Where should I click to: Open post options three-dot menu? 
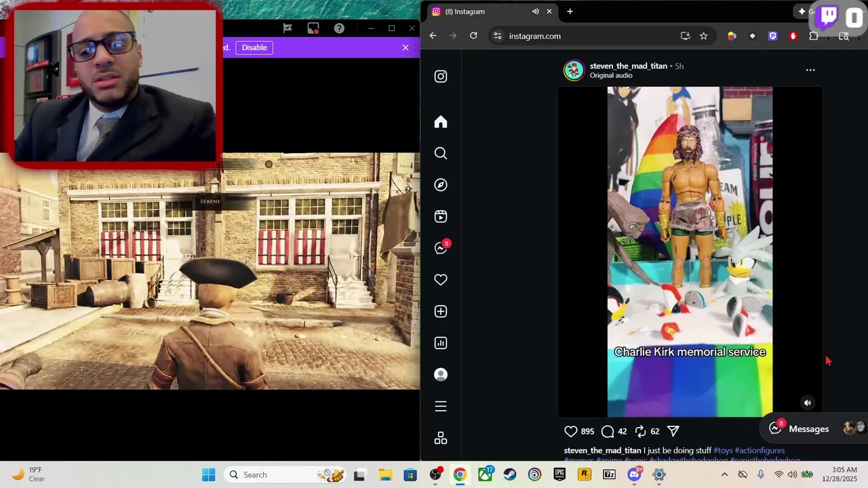pos(810,70)
